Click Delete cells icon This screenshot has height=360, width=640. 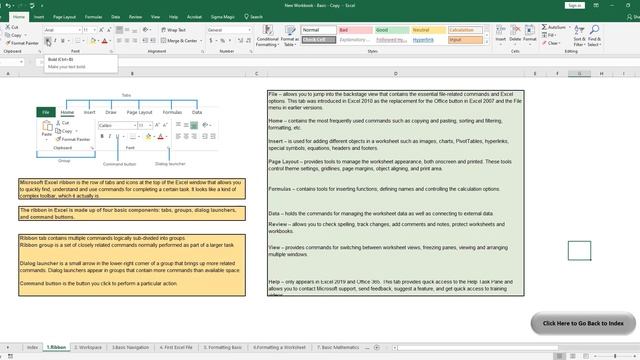516,34
